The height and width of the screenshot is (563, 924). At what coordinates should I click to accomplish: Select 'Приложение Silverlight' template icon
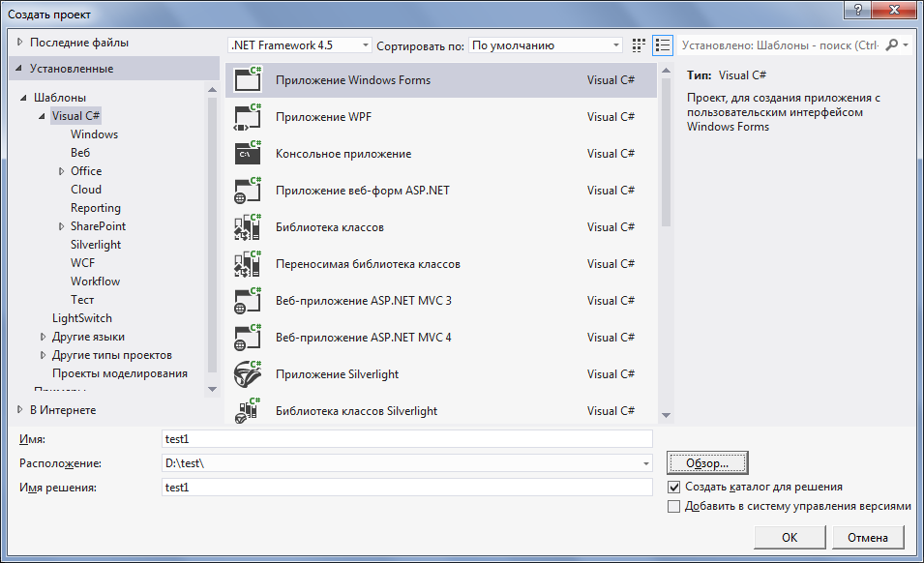[248, 374]
